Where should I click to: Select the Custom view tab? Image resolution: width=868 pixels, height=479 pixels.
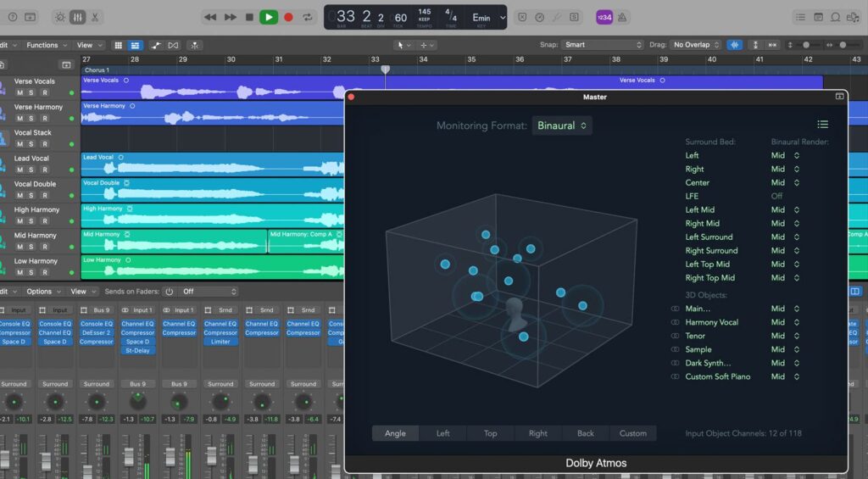tap(632, 433)
